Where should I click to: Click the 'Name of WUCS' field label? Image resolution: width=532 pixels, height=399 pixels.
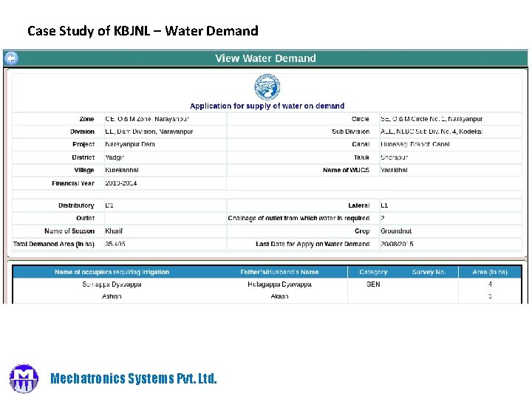(346, 170)
